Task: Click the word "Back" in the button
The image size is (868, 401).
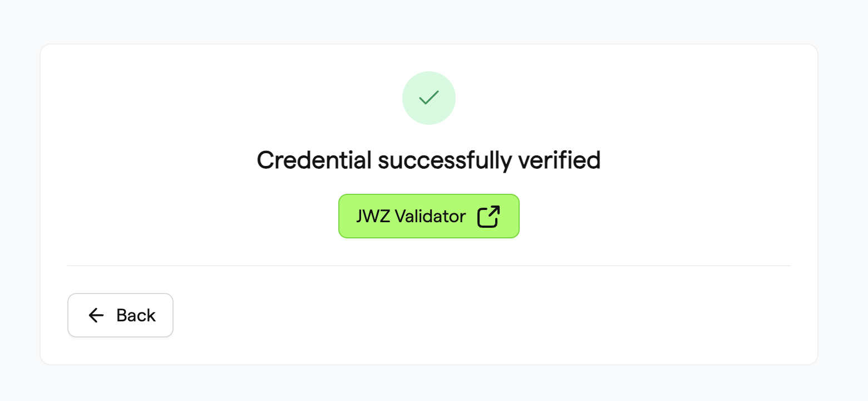Action: coord(136,315)
